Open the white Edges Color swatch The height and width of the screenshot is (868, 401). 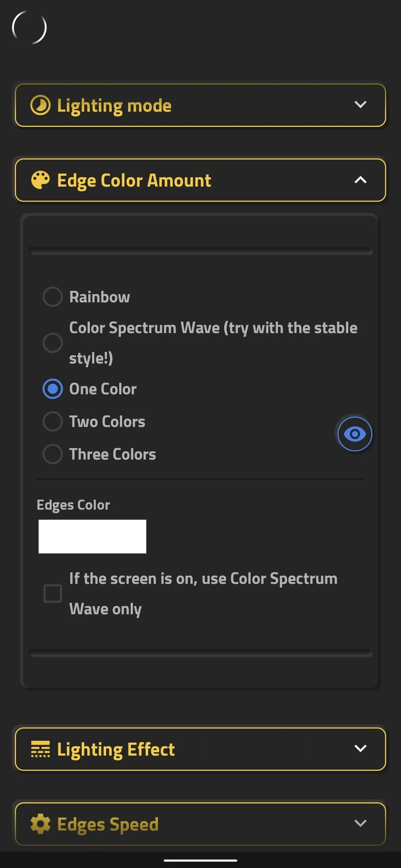[x=92, y=536]
